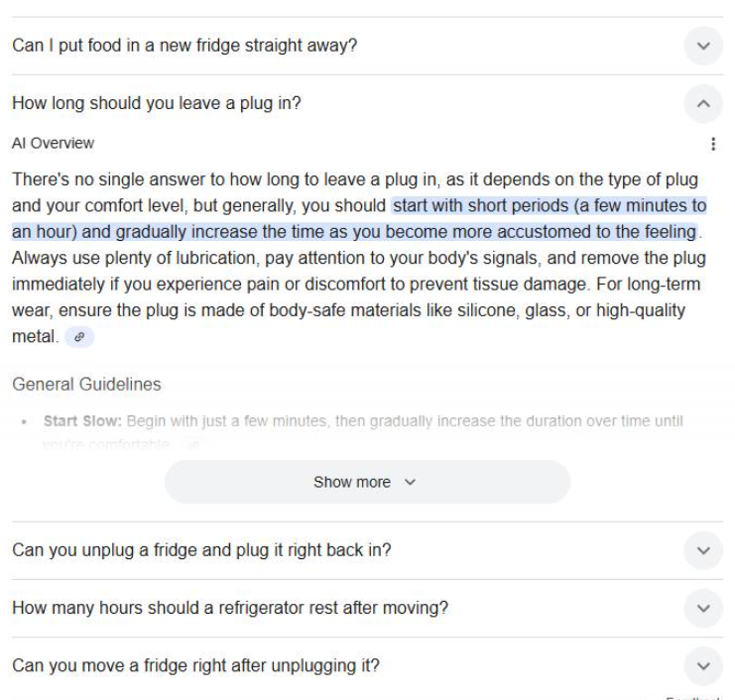Open the AI Overview three-dot options menu
735x700 pixels.
pos(713,144)
